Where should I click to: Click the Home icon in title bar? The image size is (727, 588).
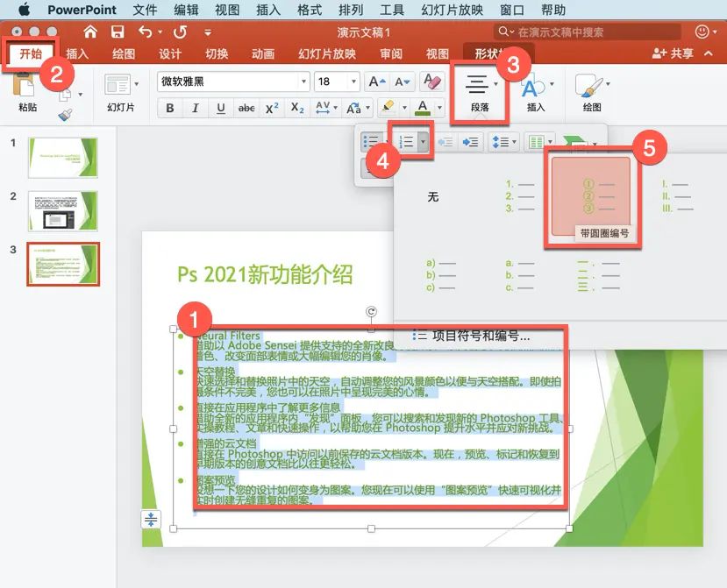[90, 32]
